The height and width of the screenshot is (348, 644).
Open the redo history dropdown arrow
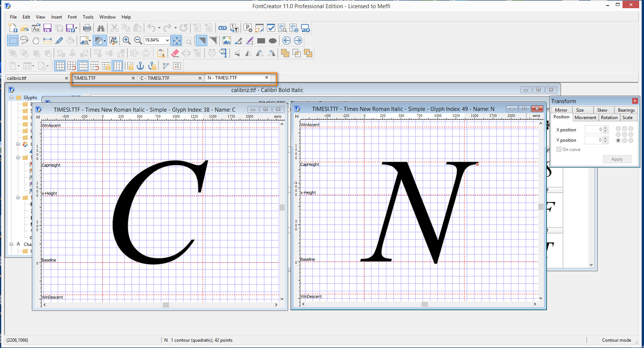(175, 28)
